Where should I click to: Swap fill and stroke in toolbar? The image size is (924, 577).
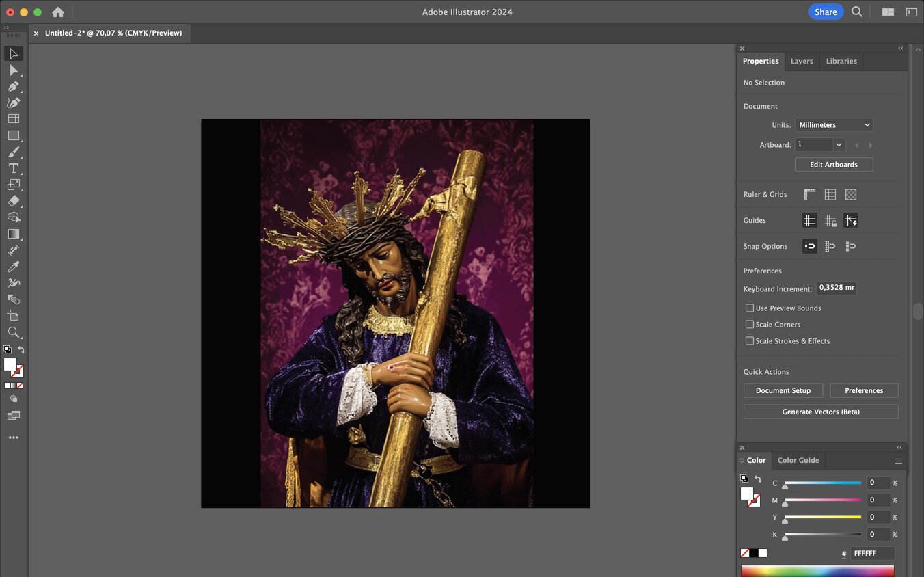coord(21,349)
